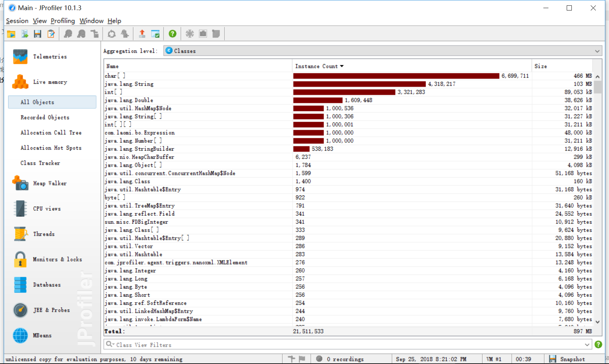Click the Export red arrow icon

[142, 34]
